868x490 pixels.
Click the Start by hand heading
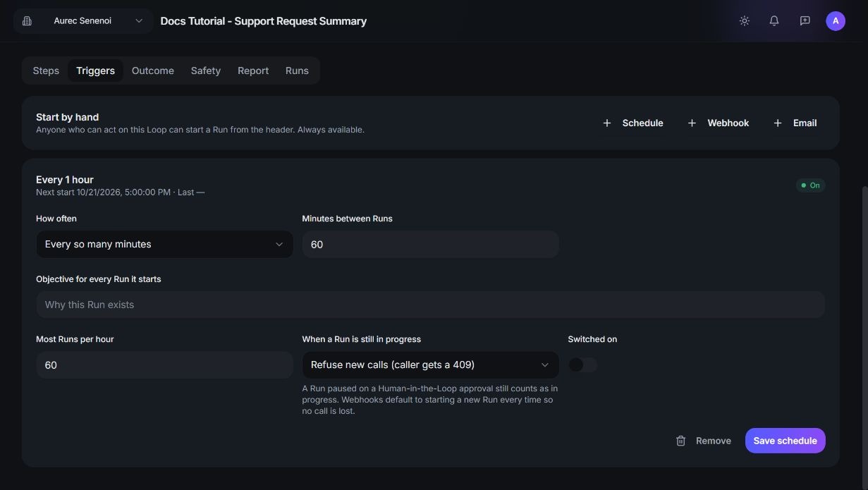[x=68, y=117]
